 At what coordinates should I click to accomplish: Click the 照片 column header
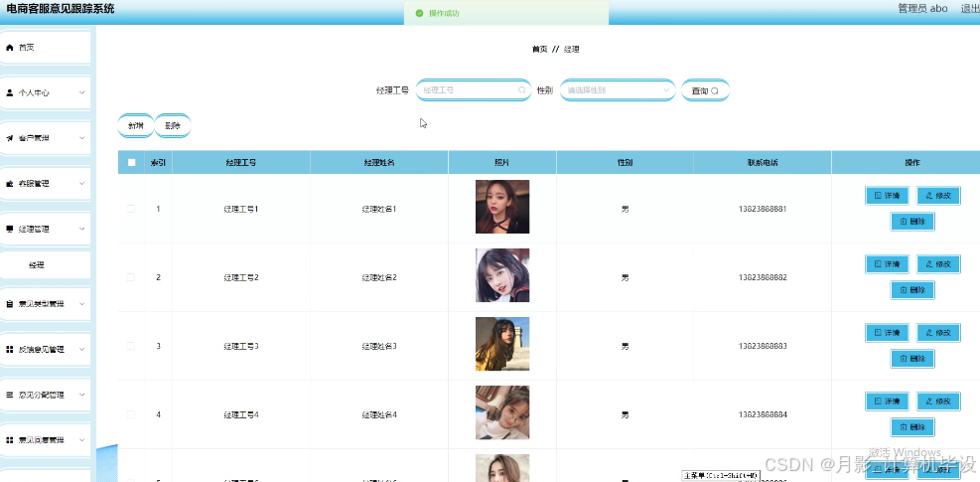[502, 163]
